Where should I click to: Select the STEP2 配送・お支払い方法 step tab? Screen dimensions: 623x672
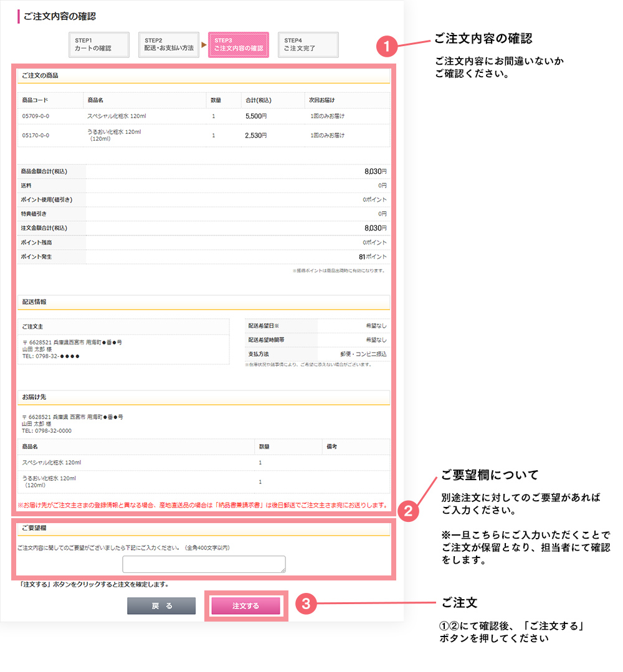pyautogui.click(x=169, y=45)
